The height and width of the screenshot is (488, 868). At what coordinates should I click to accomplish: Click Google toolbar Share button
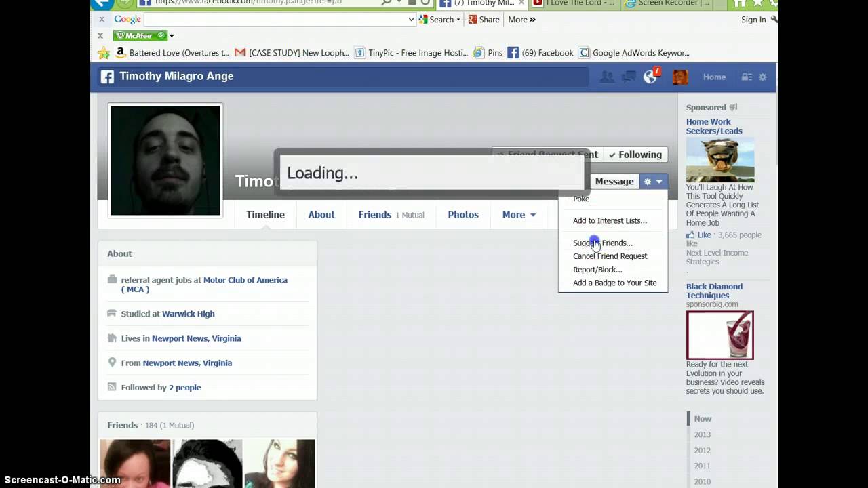[484, 20]
